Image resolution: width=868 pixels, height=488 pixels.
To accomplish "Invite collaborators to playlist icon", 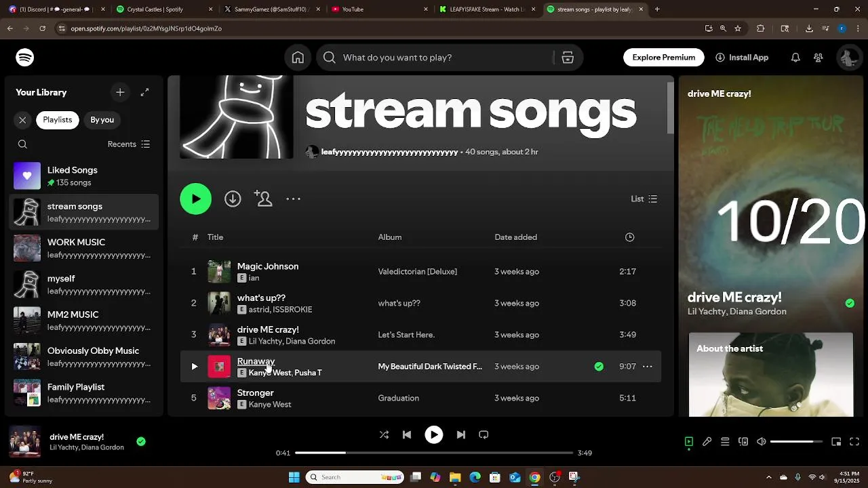I will pyautogui.click(x=263, y=199).
